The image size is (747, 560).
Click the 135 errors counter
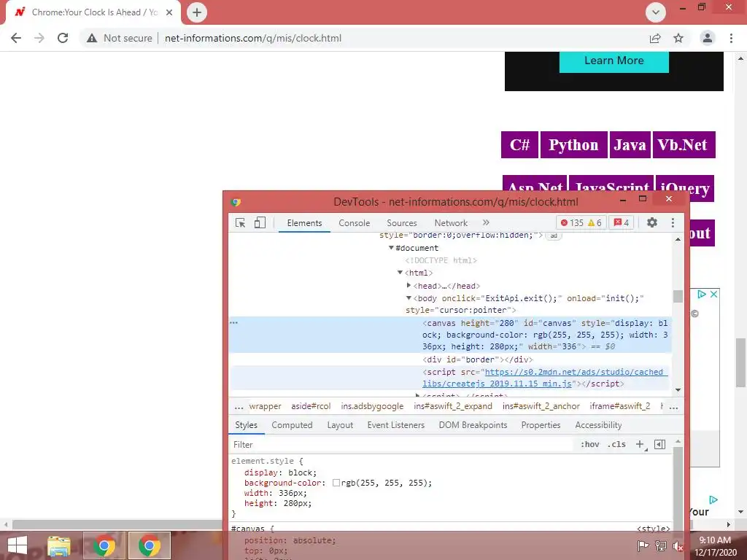pyautogui.click(x=571, y=223)
